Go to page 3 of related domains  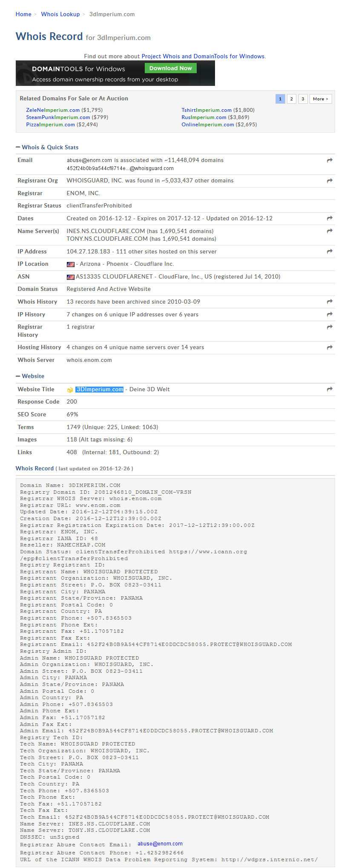click(303, 99)
